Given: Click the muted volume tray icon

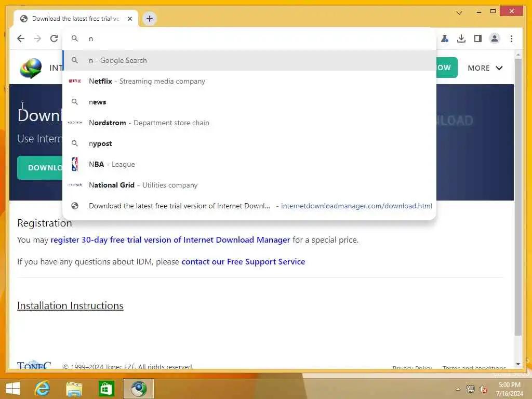Looking at the screenshot, I should coord(483,389).
